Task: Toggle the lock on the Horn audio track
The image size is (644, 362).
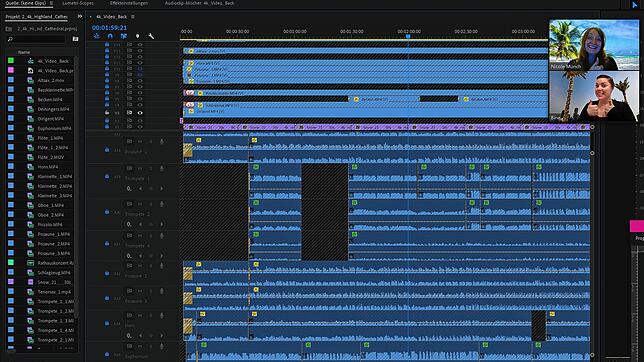Action: click(107, 323)
